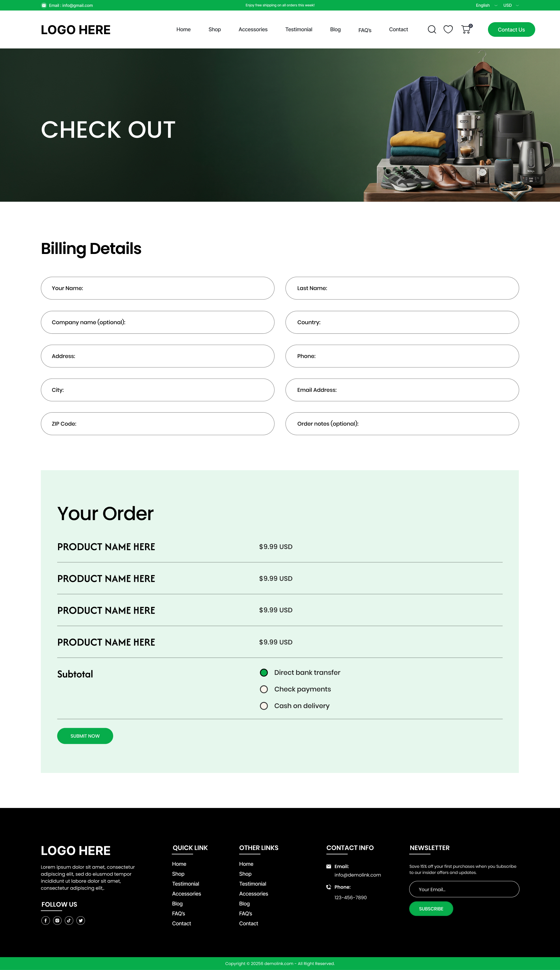Image resolution: width=560 pixels, height=970 pixels.
Task: Open the Instagram icon in footer
Action: (57, 920)
